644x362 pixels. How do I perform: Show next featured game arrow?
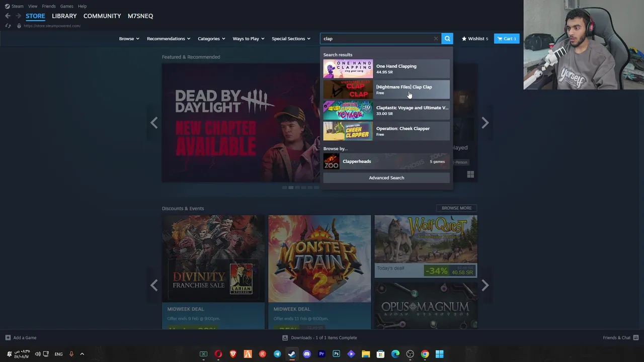[x=485, y=123]
